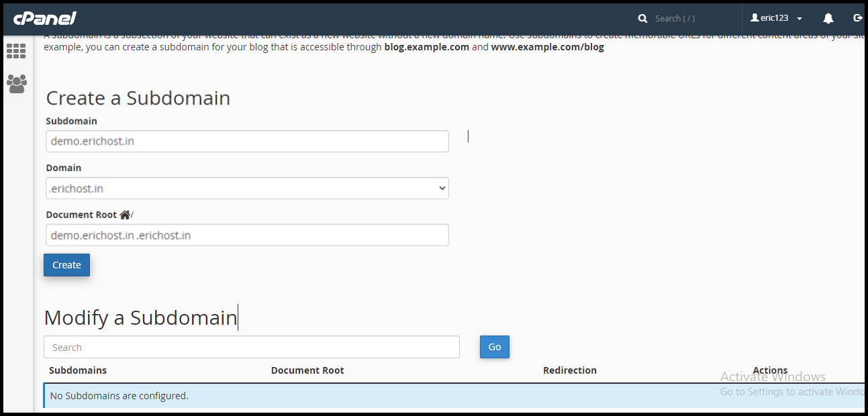This screenshot has height=416, width=868.
Task: Open the notifications bell
Action: pos(828,18)
